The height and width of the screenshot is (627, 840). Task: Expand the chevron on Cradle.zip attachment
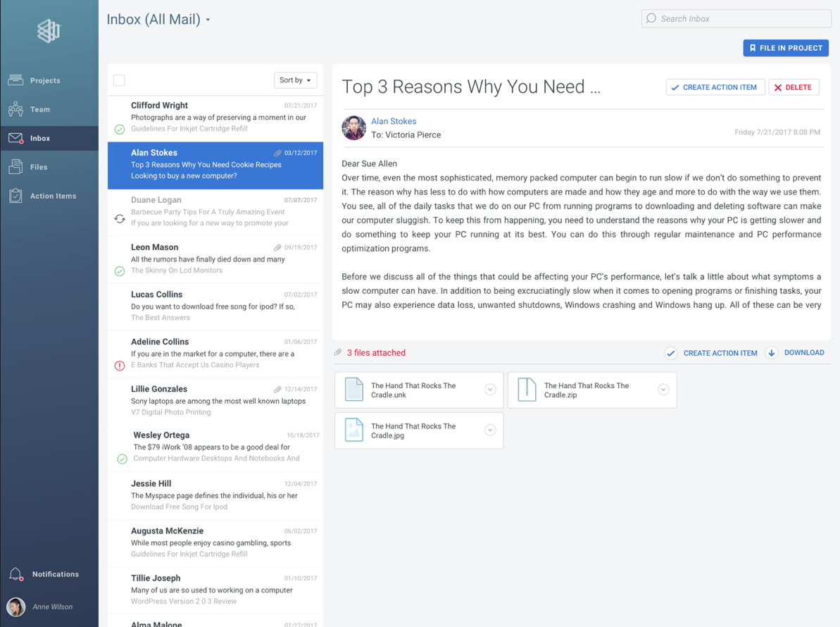click(x=663, y=389)
